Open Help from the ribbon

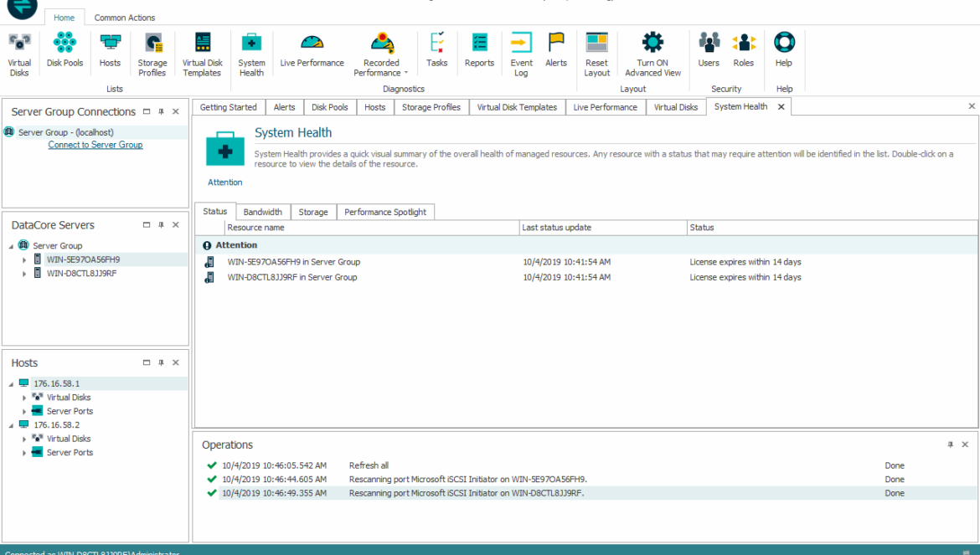[784, 50]
